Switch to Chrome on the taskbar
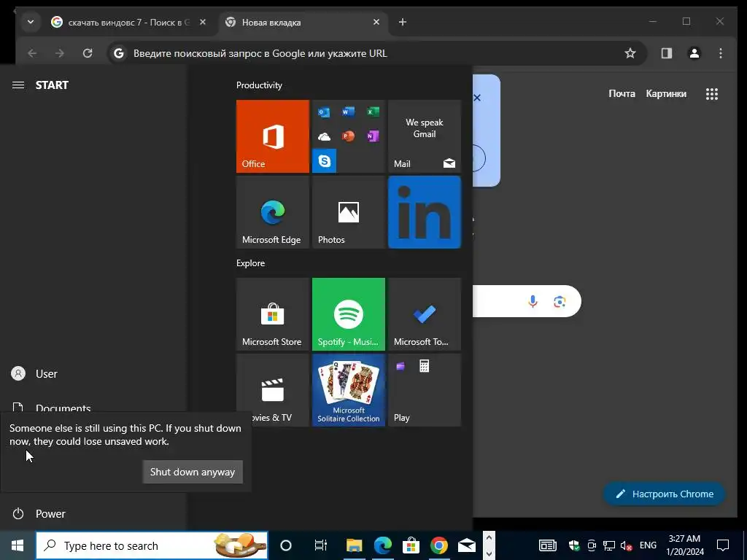Viewport: 747px width, 560px height. pos(438,545)
